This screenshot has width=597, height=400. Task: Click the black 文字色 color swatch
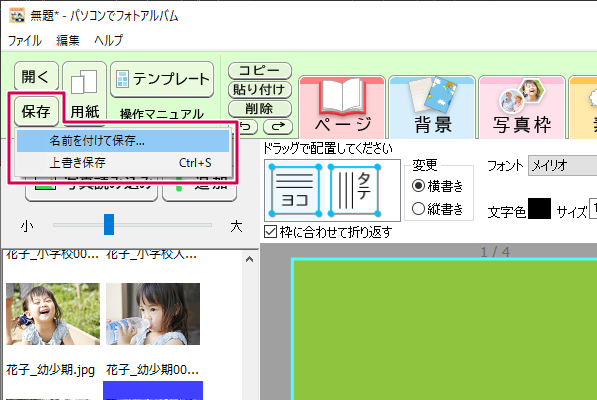(x=539, y=209)
